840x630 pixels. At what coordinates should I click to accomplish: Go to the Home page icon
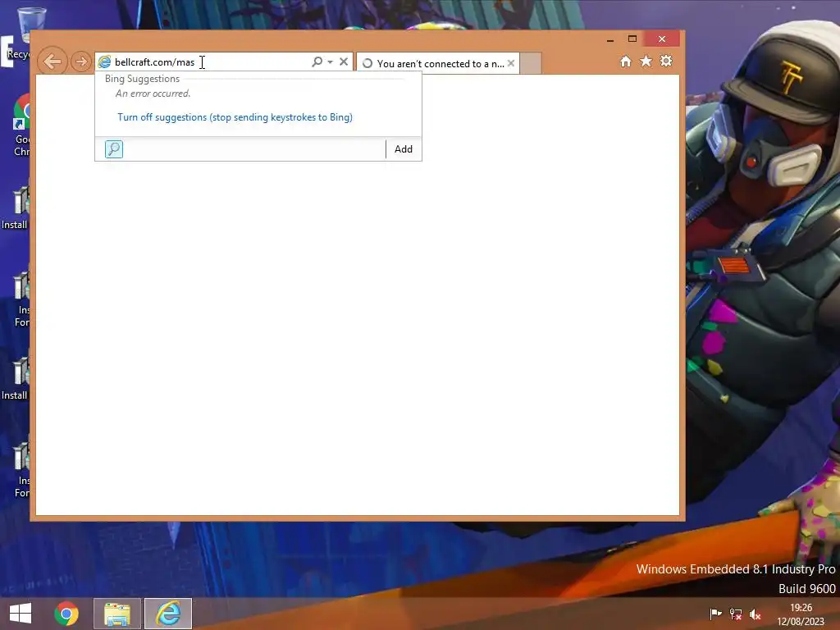(x=626, y=61)
